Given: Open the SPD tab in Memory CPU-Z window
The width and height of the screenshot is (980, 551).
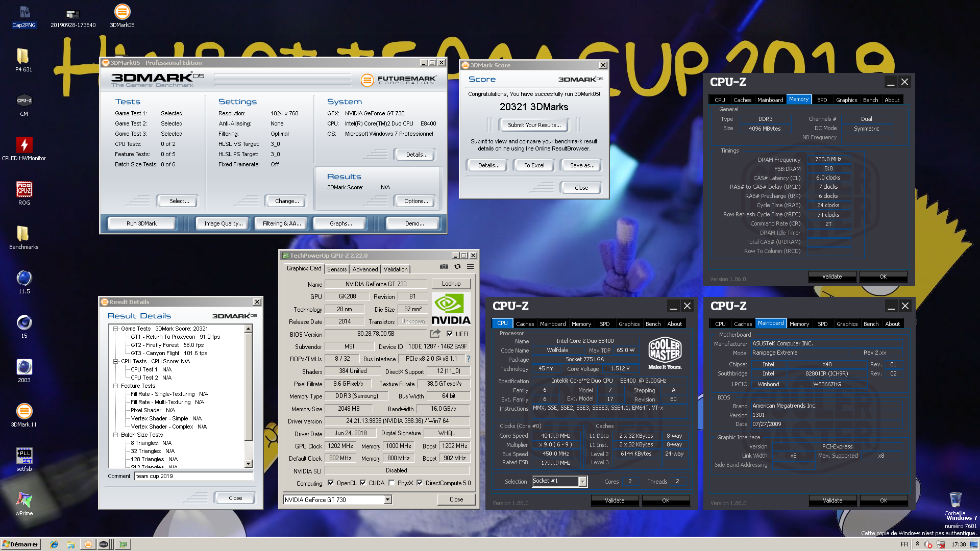Looking at the screenshot, I should coord(822,100).
